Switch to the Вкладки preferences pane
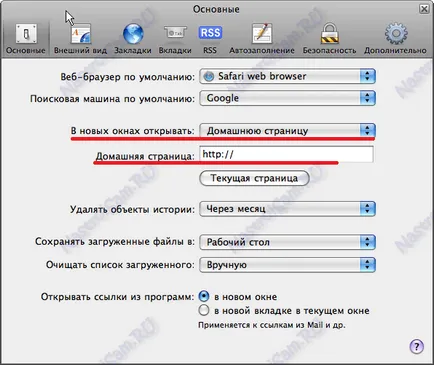Image resolution: width=434 pixels, height=365 pixels. pyautogui.click(x=175, y=39)
